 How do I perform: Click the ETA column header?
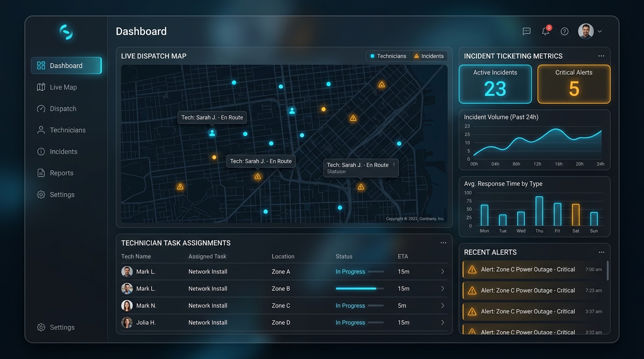pyautogui.click(x=403, y=257)
